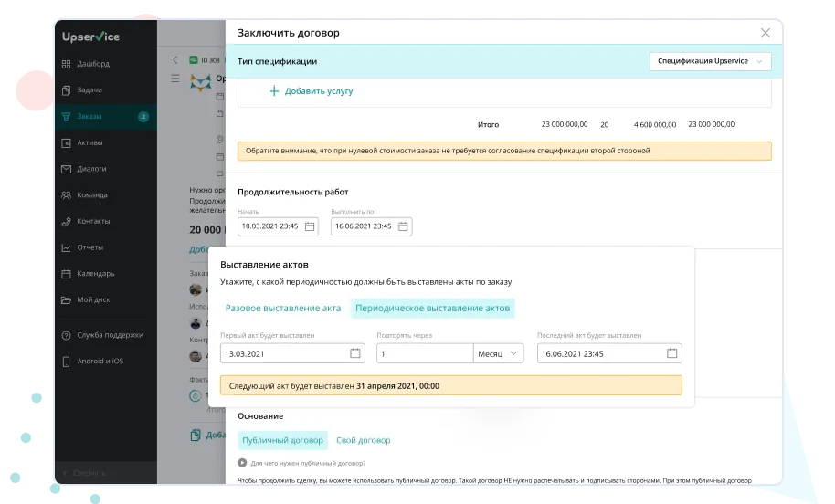Click the Календарь sidebar icon
The image size is (835, 504).
(66, 274)
